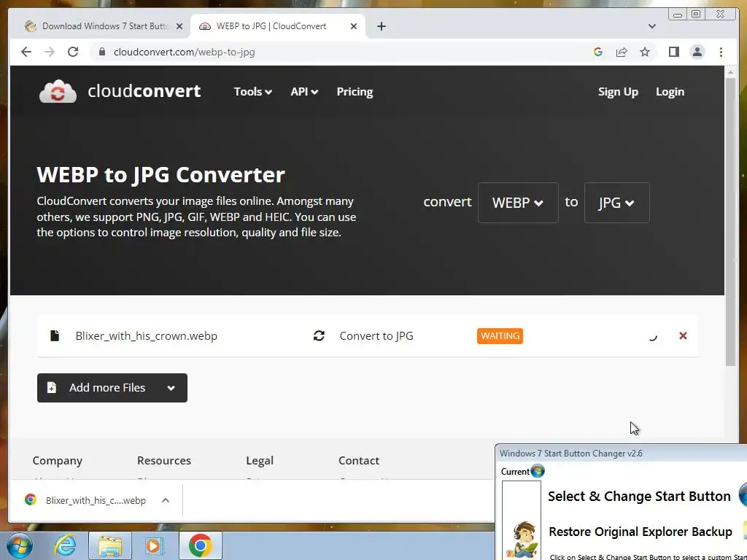This screenshot has width=747, height=560.
Task: Expand the Add more Files dropdown arrow
Action: pos(171,388)
